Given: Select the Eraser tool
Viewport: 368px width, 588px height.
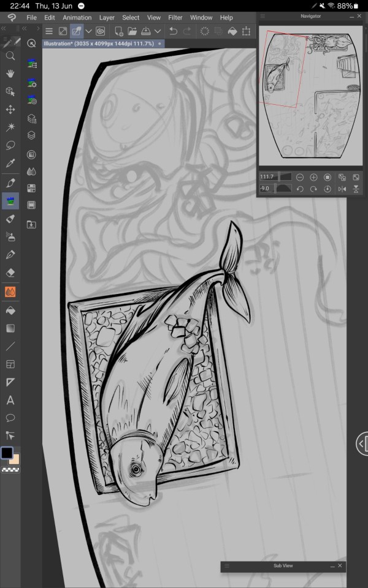Looking at the screenshot, I should pyautogui.click(x=10, y=273).
